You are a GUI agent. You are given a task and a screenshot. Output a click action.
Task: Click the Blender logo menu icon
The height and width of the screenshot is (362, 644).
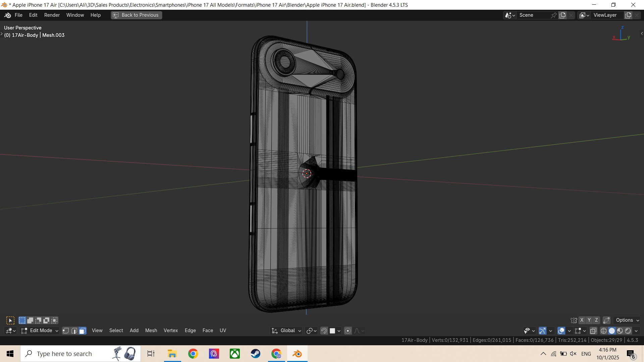8,15
